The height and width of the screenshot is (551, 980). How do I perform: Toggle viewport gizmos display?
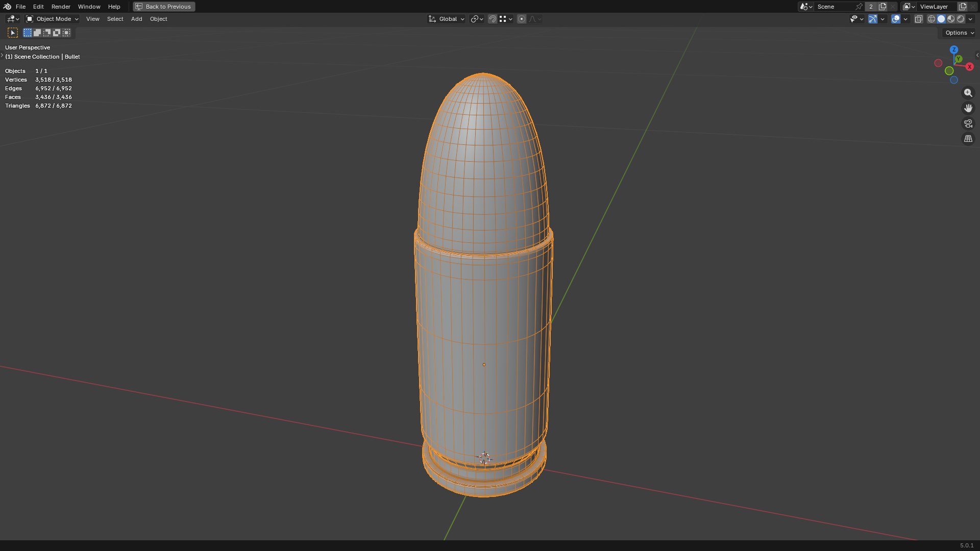click(873, 19)
